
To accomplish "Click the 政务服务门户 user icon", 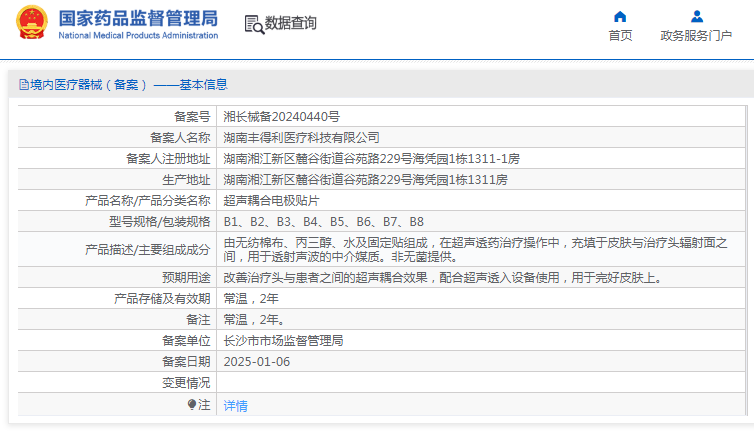I will 697,17.
